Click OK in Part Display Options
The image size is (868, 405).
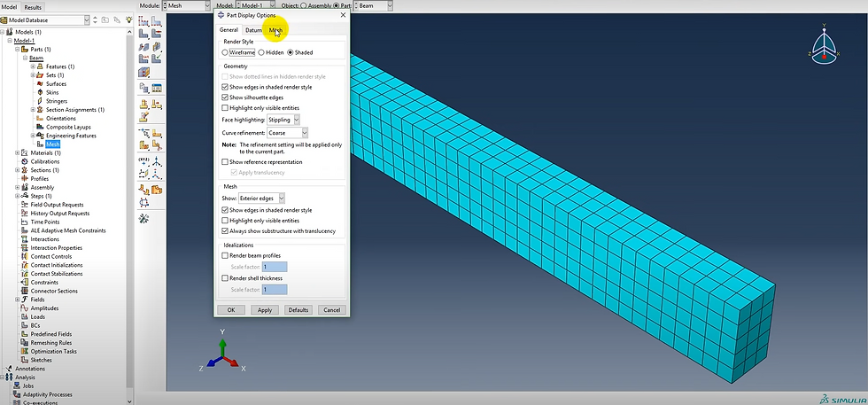[231, 309]
